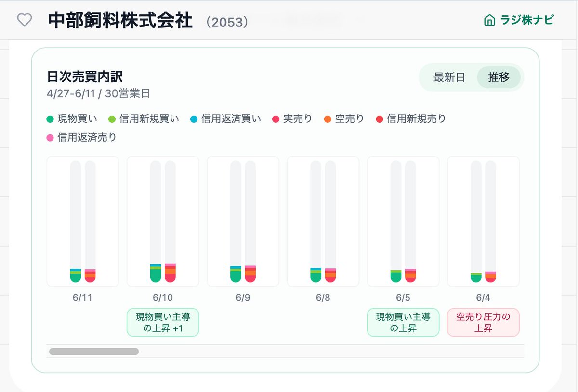Image resolution: width=578 pixels, height=392 pixels.
Task: Click the home icon beside ラジ株ナビ
Action: pos(489,21)
